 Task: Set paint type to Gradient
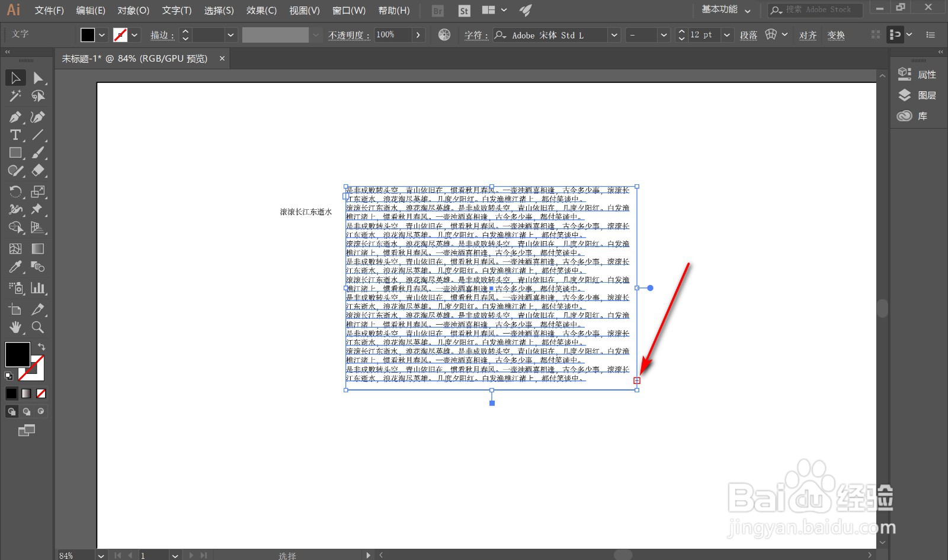pos(27,393)
